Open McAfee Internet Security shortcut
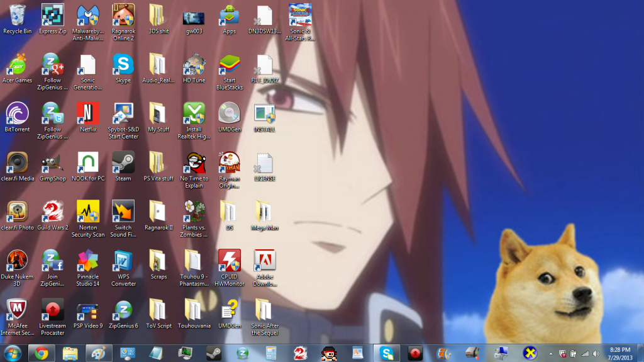Viewport: 644px width, 362px height. pyautogui.click(x=17, y=317)
